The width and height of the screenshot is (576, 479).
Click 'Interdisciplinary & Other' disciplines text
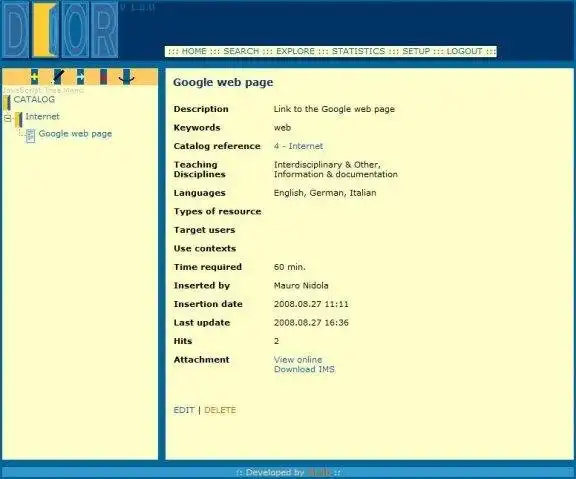click(x=327, y=165)
